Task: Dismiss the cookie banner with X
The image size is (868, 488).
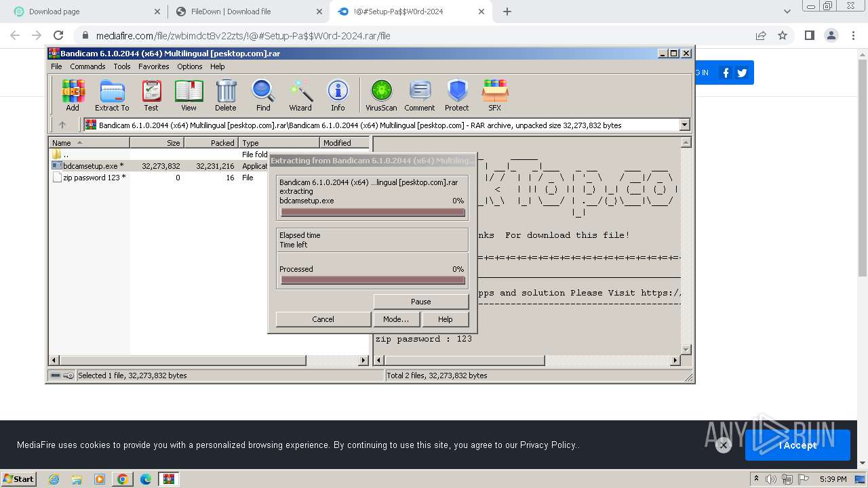Action: [724, 445]
